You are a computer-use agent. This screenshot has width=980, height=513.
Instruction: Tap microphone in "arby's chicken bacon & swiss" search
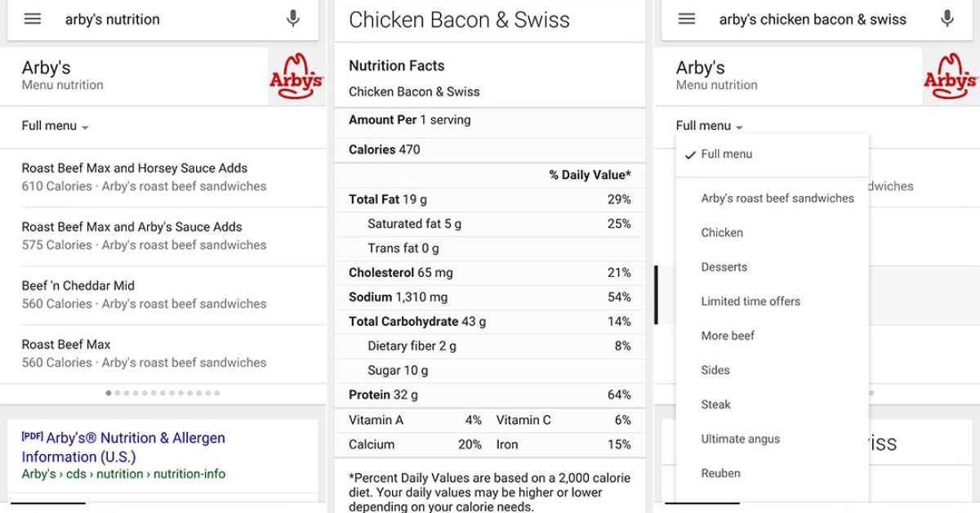(x=947, y=19)
